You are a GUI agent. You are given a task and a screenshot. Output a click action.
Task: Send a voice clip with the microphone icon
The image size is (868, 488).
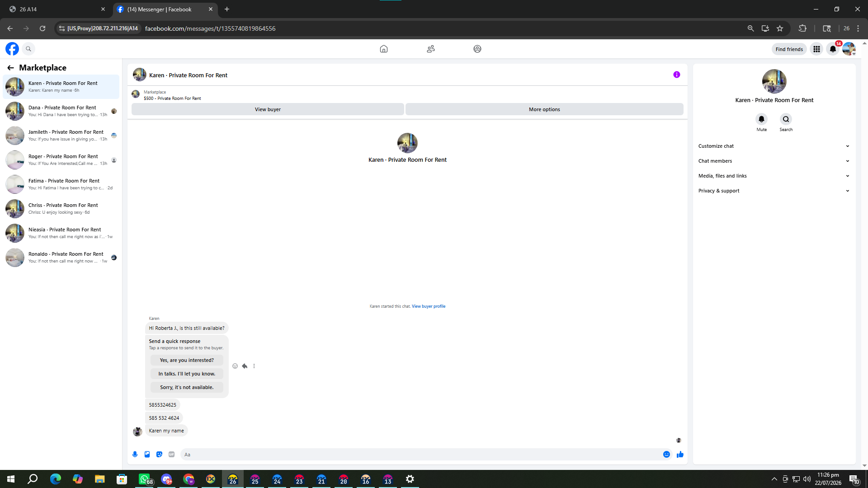click(135, 455)
